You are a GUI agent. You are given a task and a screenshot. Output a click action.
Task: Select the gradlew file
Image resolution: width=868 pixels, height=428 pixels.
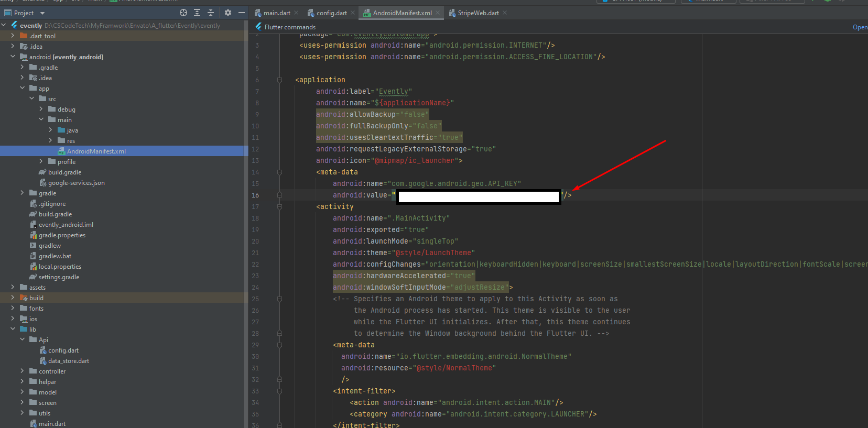click(50, 246)
